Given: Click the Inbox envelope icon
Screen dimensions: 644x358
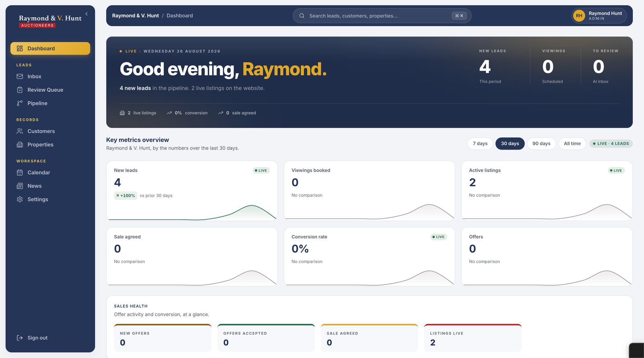Looking at the screenshot, I should click(20, 76).
